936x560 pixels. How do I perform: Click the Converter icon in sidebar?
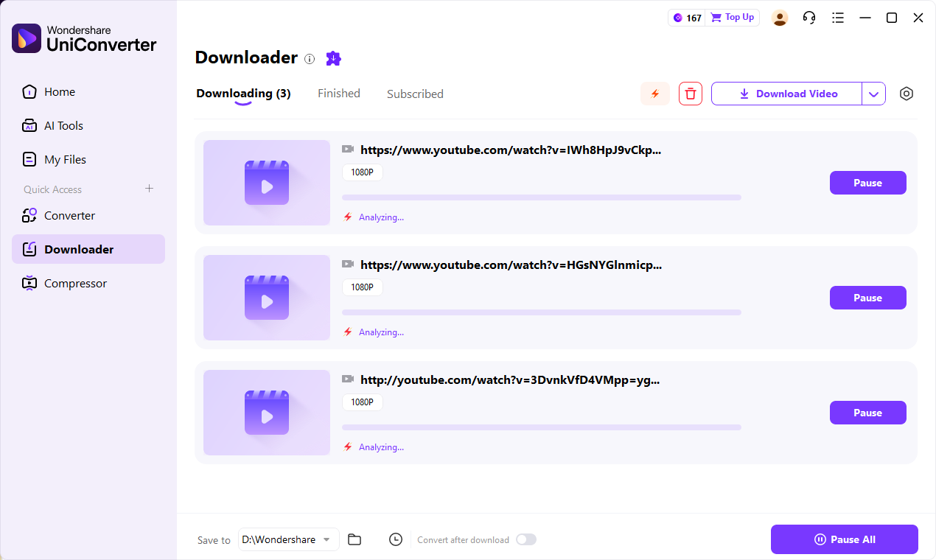pyautogui.click(x=29, y=216)
